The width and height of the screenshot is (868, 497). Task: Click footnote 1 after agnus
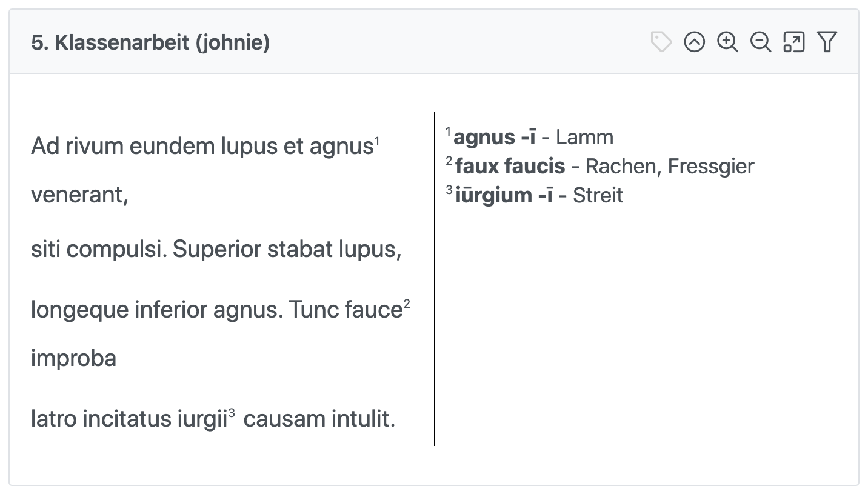[x=376, y=141]
